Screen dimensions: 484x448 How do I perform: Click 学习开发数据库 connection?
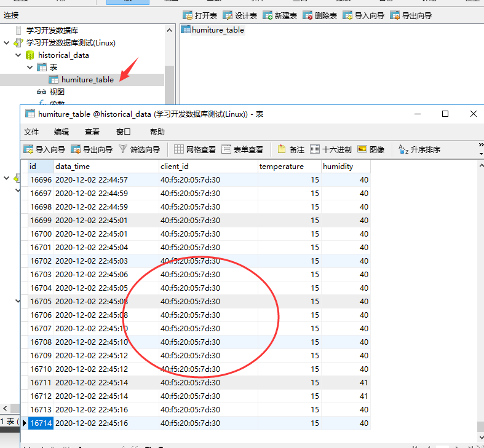click(x=52, y=30)
